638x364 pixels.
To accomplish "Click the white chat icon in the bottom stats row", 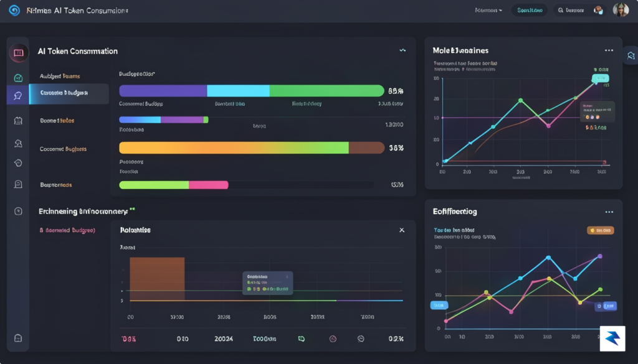I will click(x=361, y=338).
